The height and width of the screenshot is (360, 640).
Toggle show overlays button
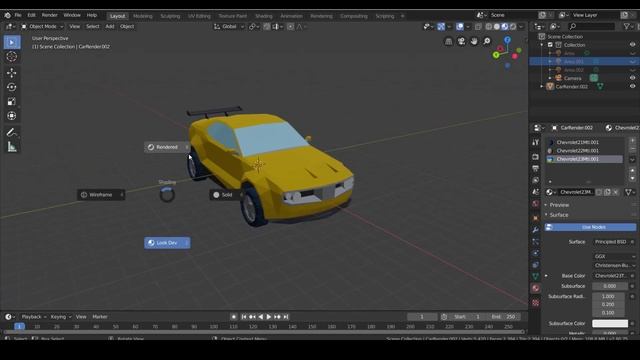[460, 27]
